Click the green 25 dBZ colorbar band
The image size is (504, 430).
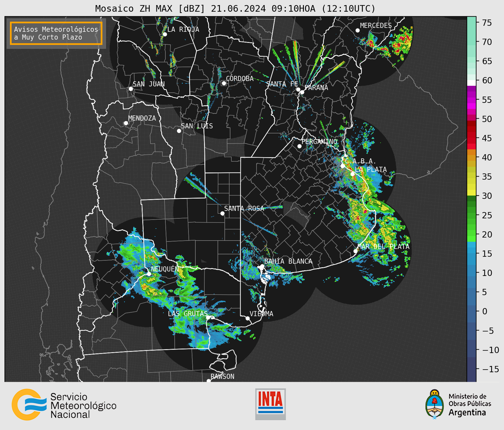(x=471, y=215)
